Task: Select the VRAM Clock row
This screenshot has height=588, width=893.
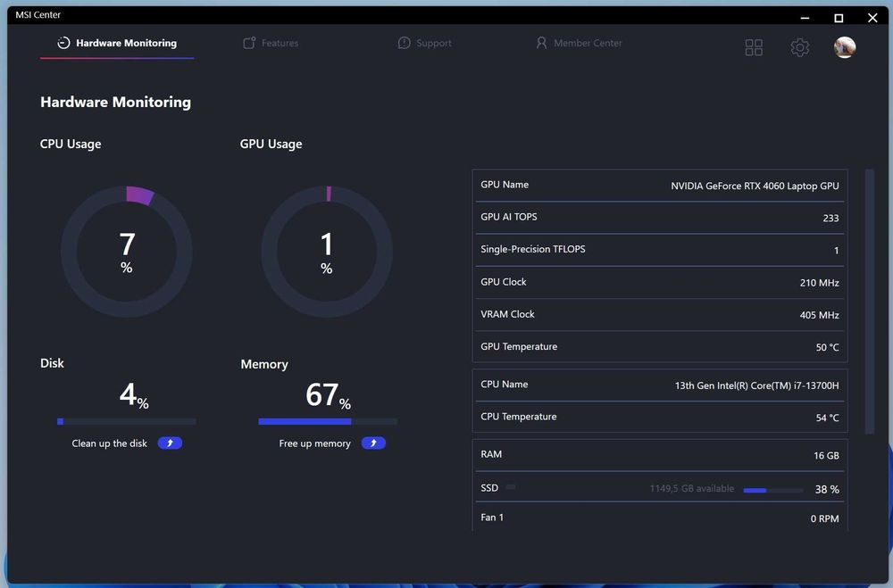Action: [x=660, y=315]
